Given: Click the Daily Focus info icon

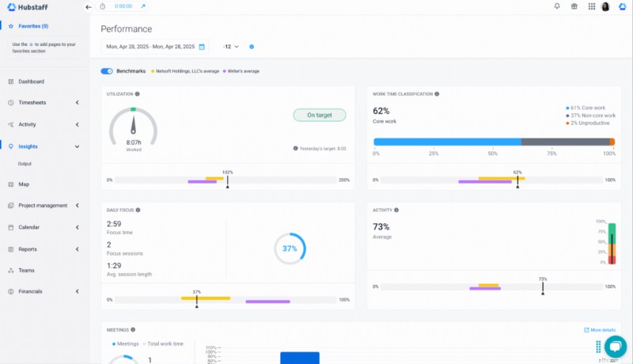Looking at the screenshot, I should pos(138,210).
